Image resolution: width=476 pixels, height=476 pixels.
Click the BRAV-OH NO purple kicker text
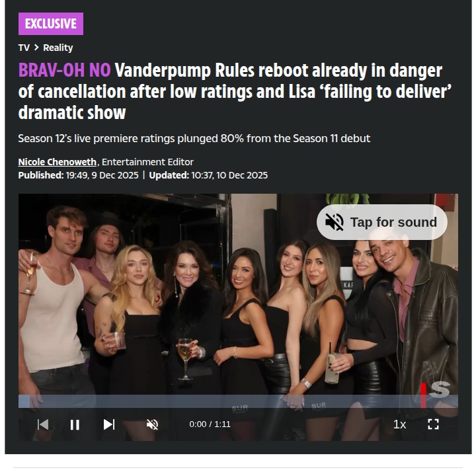64,70
